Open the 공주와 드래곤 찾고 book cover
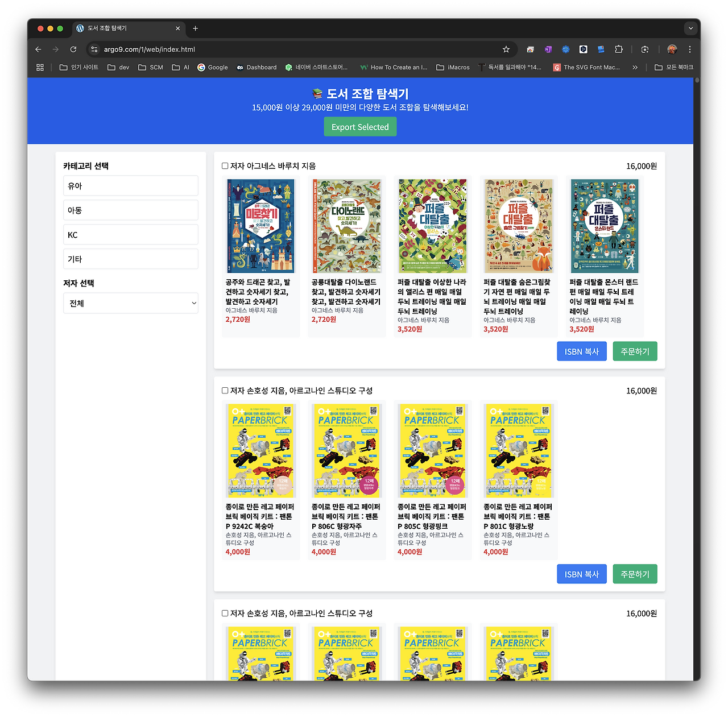The height and width of the screenshot is (717, 728). click(x=261, y=226)
